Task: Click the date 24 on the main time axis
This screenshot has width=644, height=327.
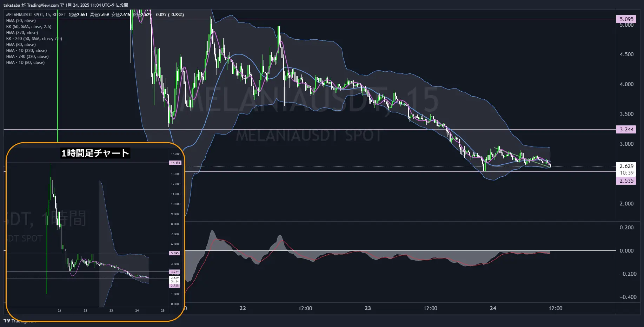Action: pyautogui.click(x=493, y=308)
